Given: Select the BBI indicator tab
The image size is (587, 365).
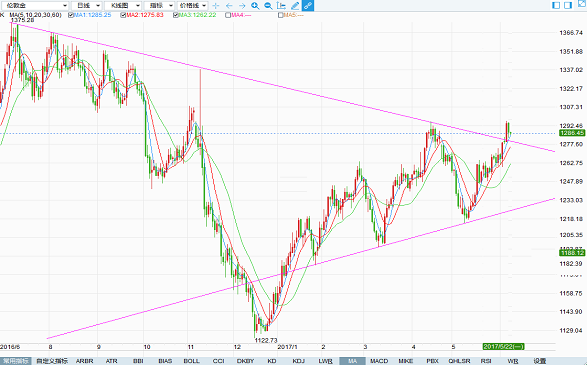Looking at the screenshot, I should (138, 361).
